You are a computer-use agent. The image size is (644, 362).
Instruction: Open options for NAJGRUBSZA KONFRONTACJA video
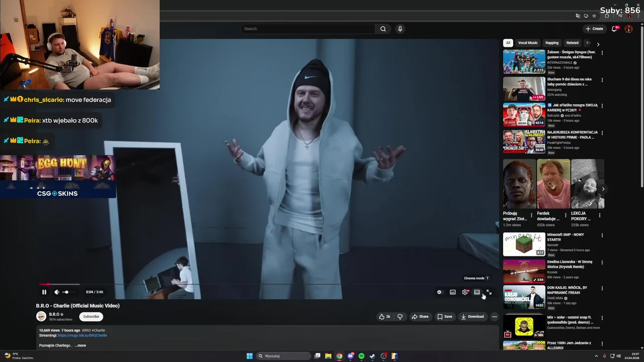click(x=602, y=133)
